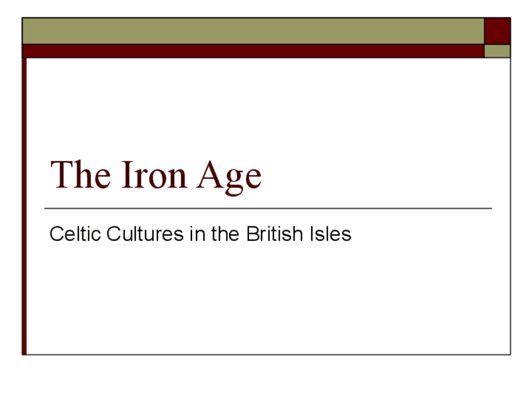
Task: Click the dark red square in the top-right corner
Action: point(497,31)
